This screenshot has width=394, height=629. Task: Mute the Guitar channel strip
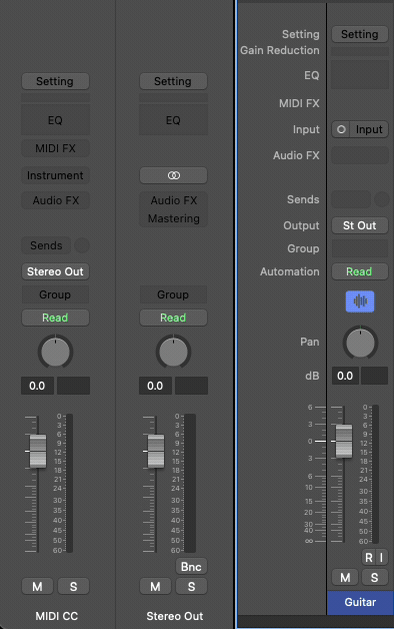click(x=345, y=578)
